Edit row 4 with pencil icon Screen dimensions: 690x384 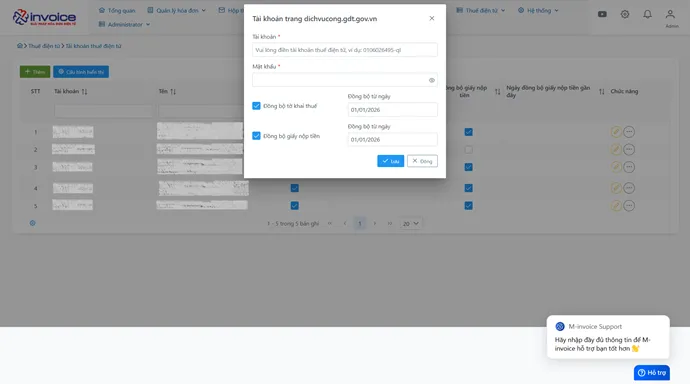pos(616,188)
